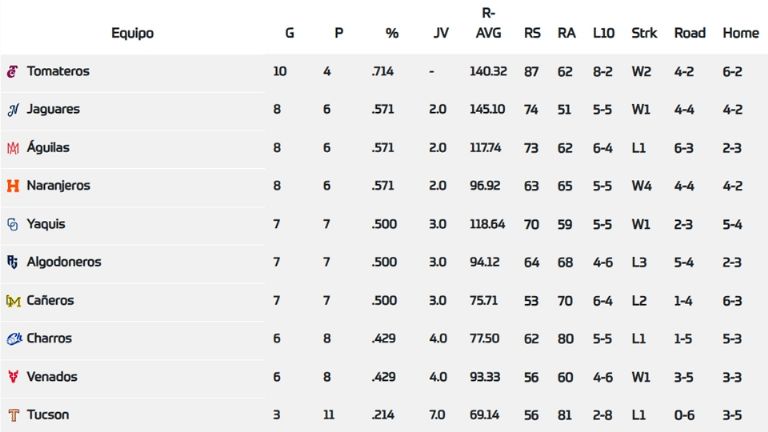Sort by the % column header
This screenshot has width=768, height=432.
[392, 33]
